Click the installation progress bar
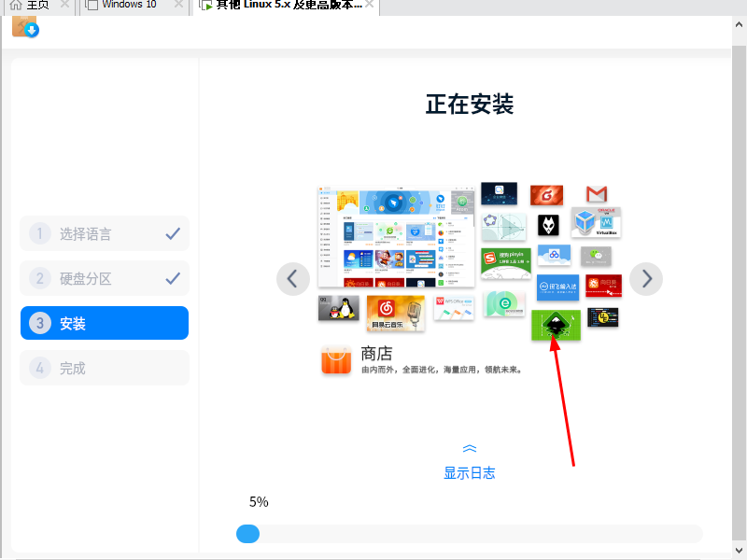Screen dimensions: 747x560 tap(470, 534)
